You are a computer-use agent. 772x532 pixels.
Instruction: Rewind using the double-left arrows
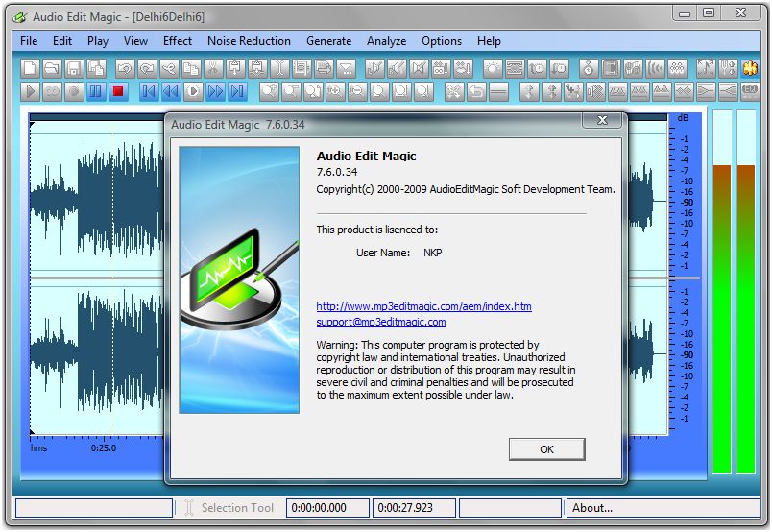[x=171, y=90]
